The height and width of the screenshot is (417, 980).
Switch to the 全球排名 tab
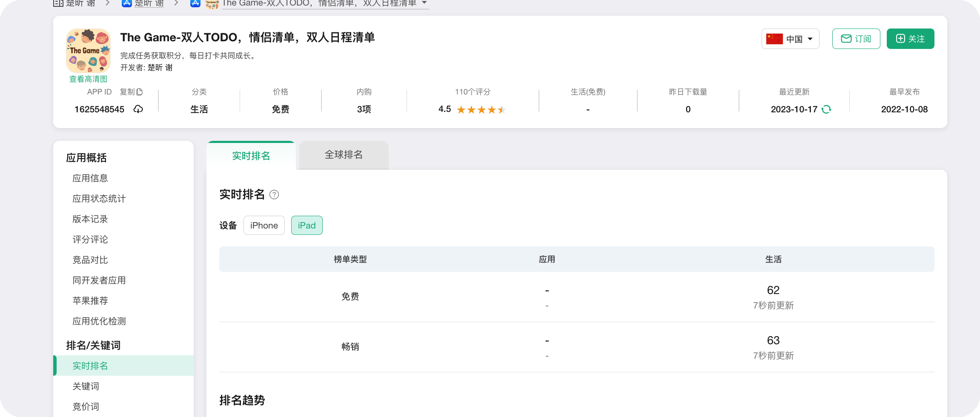click(x=344, y=155)
